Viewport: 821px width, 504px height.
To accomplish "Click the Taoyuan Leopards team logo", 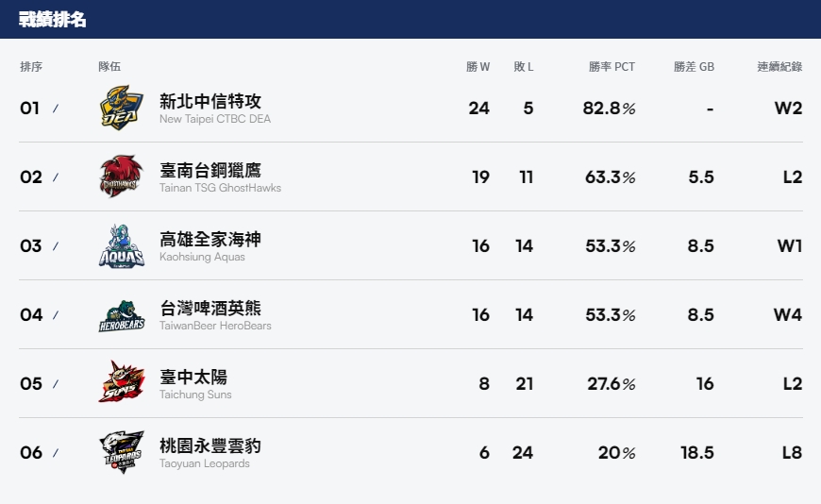I will (121, 452).
